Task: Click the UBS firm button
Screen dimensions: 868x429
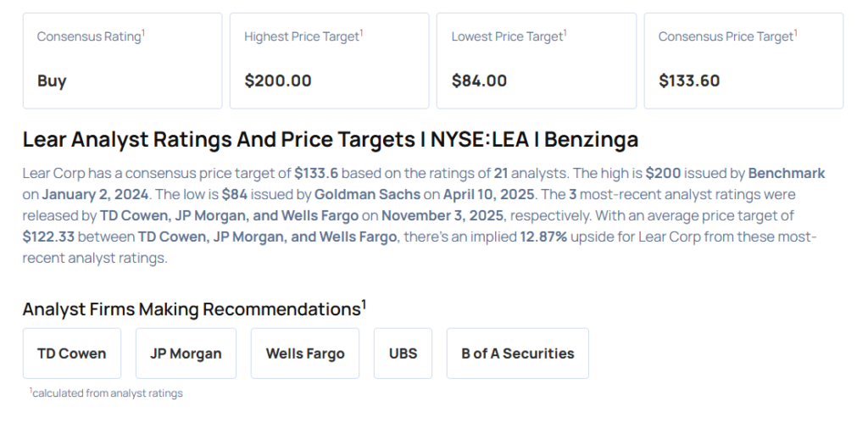Action: click(x=403, y=354)
